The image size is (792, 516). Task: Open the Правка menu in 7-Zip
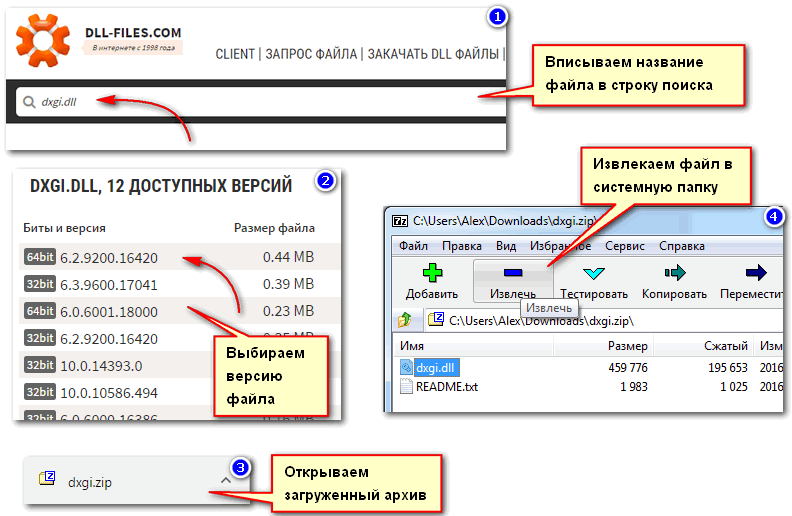(462, 246)
